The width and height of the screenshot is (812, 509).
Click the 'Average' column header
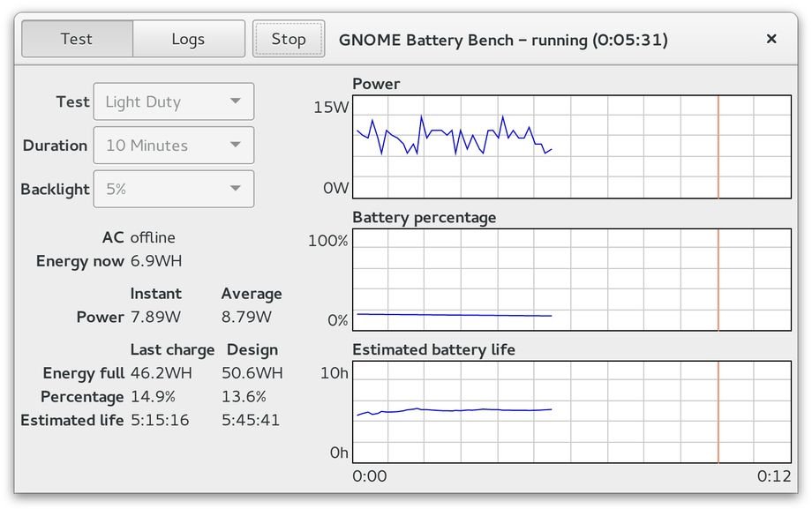tap(252, 294)
